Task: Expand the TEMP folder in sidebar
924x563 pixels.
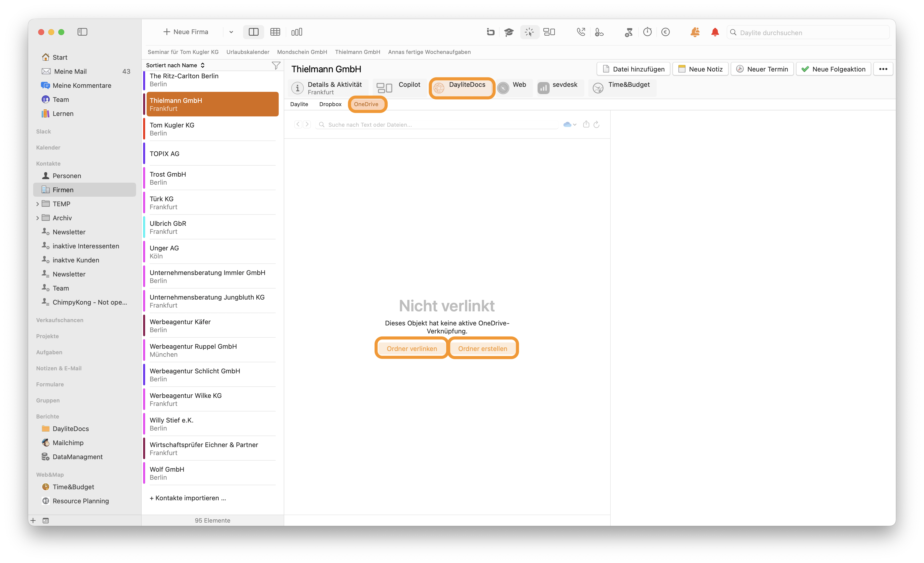Action: 37,204
